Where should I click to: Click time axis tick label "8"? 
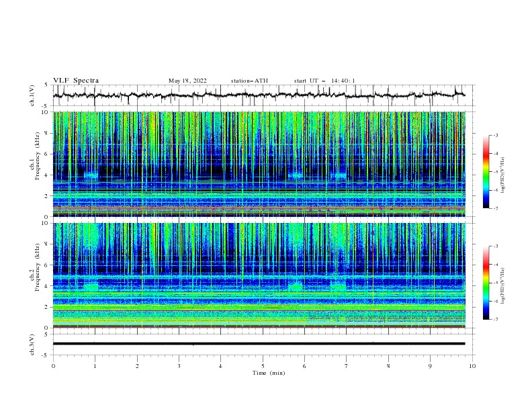[388, 366]
